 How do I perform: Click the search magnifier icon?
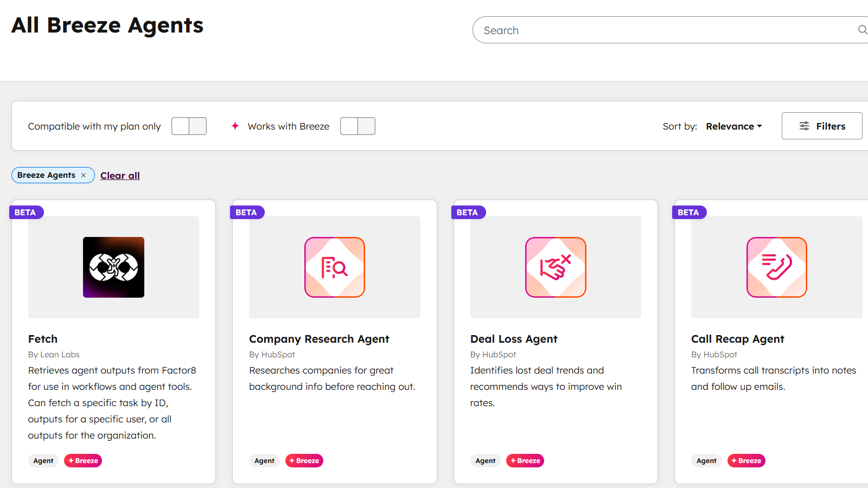[x=862, y=30]
